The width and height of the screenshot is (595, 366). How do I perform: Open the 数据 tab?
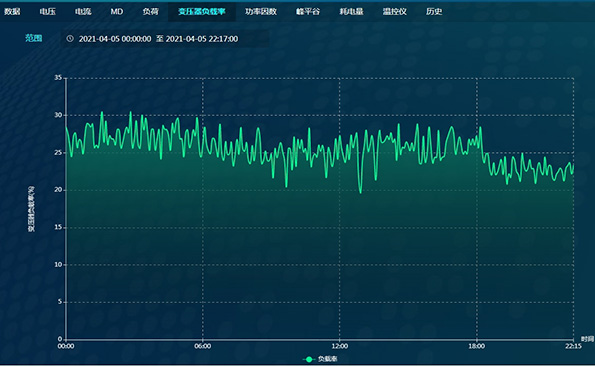tap(12, 11)
